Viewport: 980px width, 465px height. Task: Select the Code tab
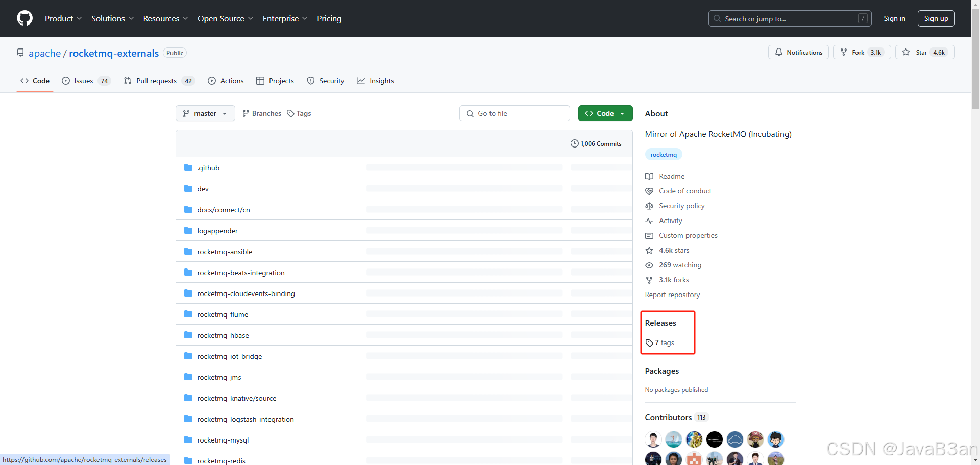pyautogui.click(x=35, y=81)
